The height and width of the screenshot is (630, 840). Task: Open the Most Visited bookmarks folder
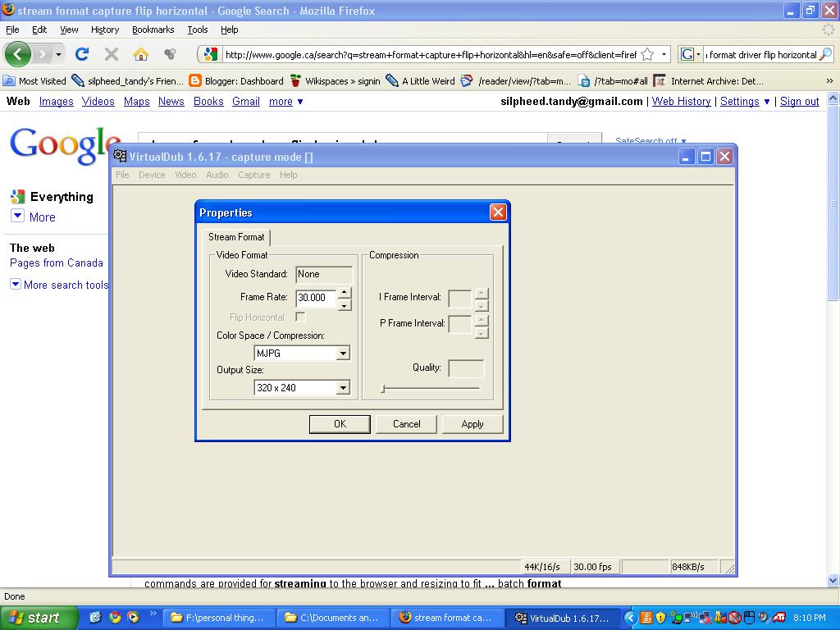[34, 81]
